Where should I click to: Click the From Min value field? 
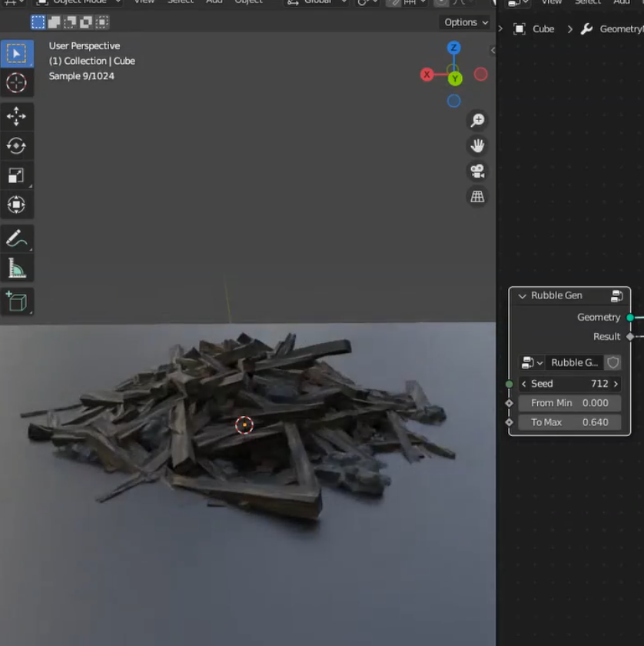tap(569, 403)
